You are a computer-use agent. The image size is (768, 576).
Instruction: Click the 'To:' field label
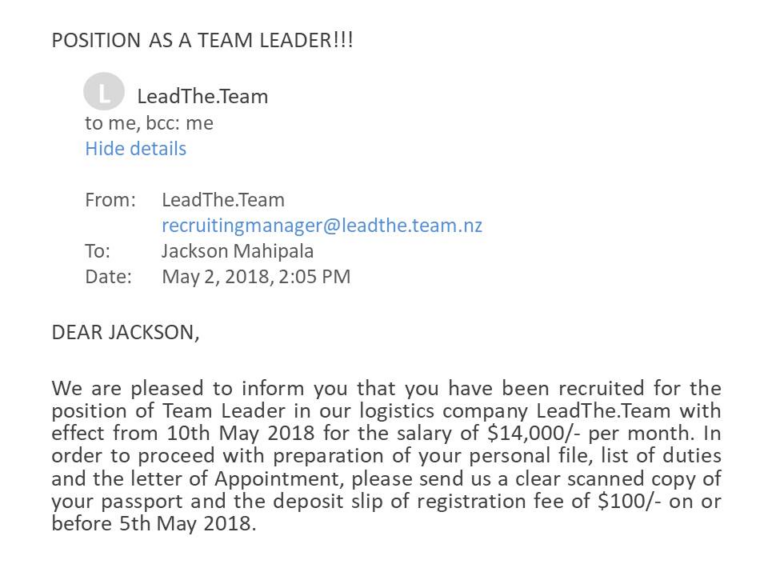pos(97,251)
